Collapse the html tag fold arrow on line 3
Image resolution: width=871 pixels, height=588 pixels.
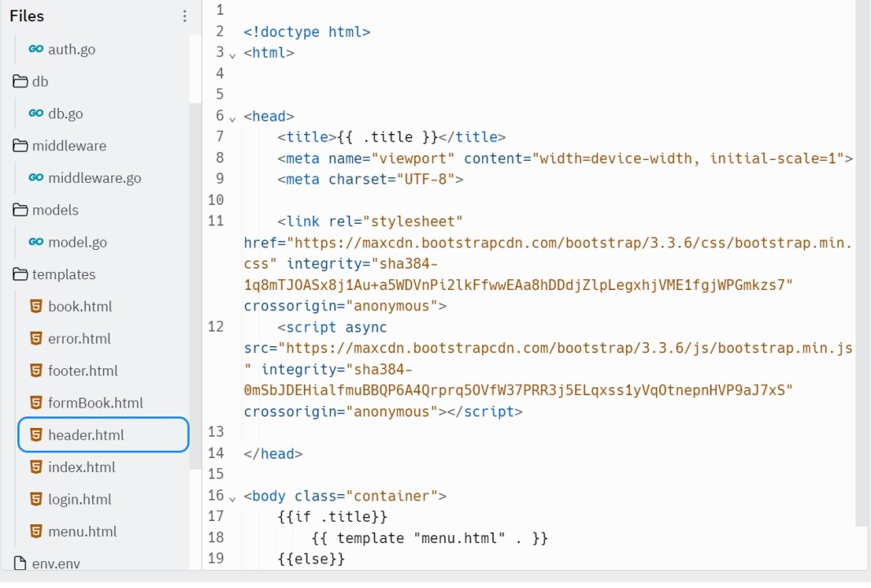(x=232, y=56)
